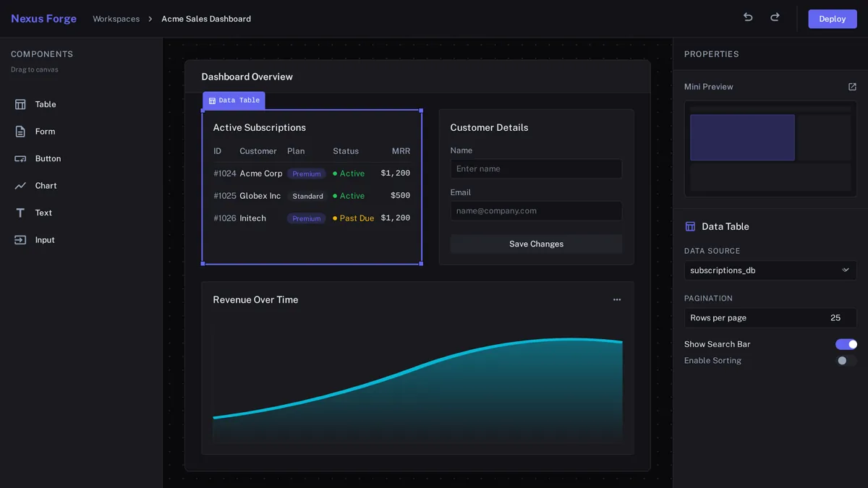Focus the Name input field

tap(536, 168)
